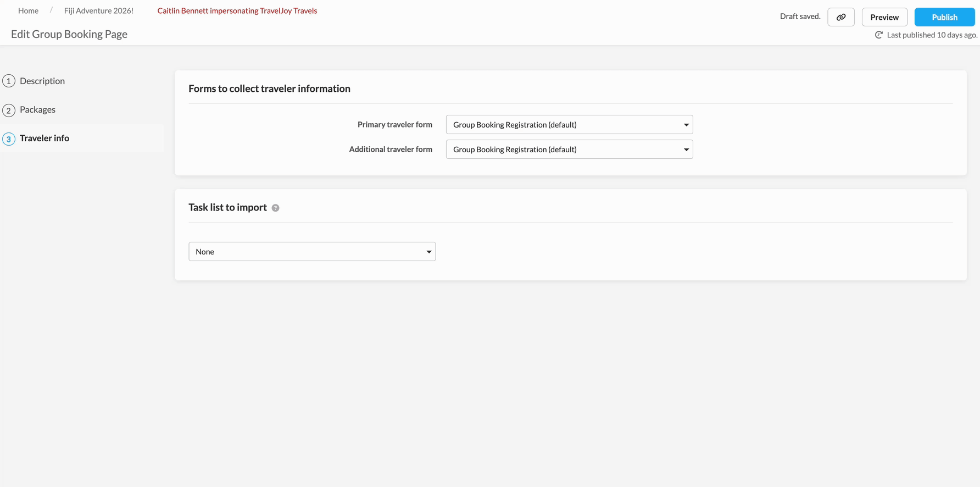Select the Traveler info step
980x487 pixels.
click(44, 138)
